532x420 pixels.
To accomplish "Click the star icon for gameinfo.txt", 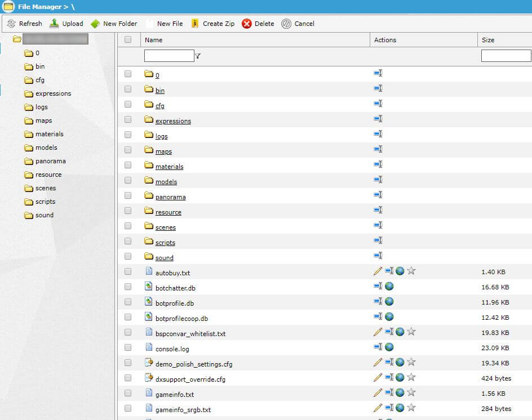I will (411, 392).
